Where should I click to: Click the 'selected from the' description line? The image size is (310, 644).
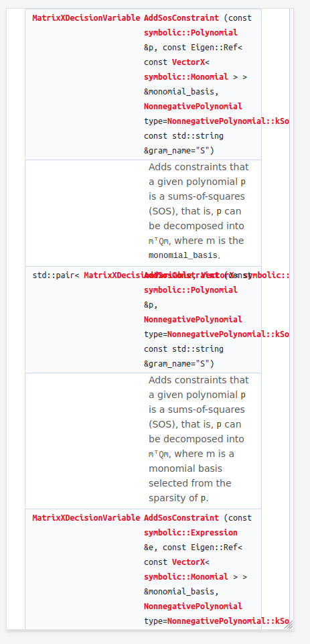point(190,483)
